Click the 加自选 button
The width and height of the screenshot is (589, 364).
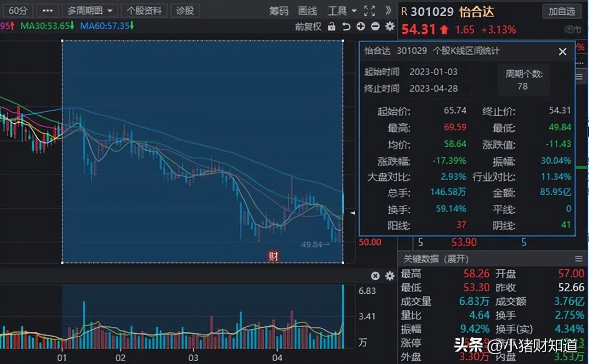point(561,11)
